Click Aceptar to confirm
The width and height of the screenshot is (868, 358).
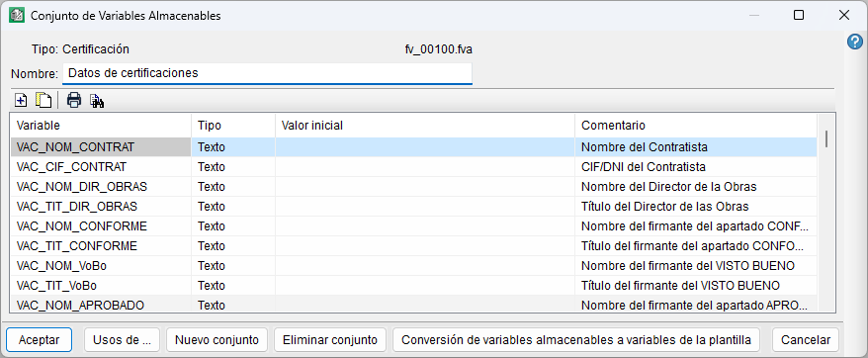click(40, 340)
